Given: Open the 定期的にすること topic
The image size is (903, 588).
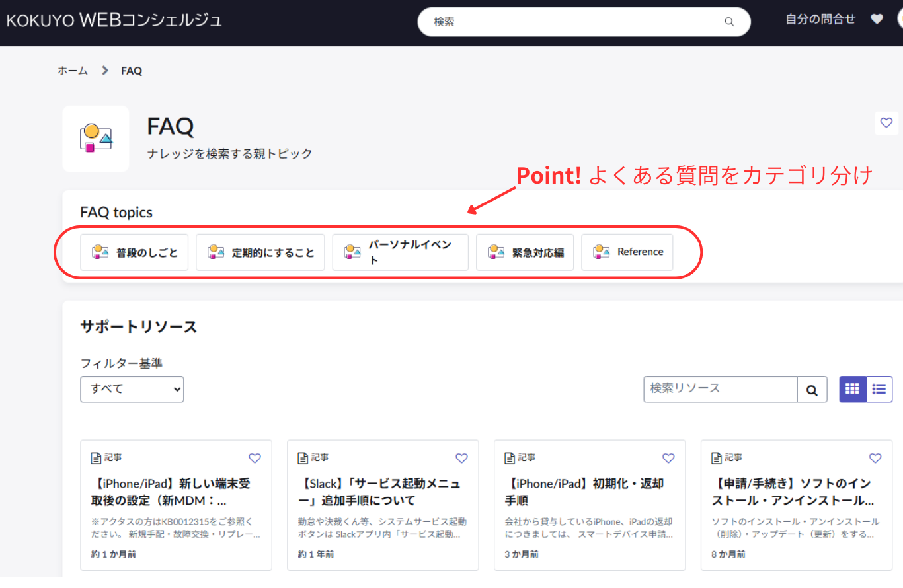Looking at the screenshot, I should click(x=260, y=252).
